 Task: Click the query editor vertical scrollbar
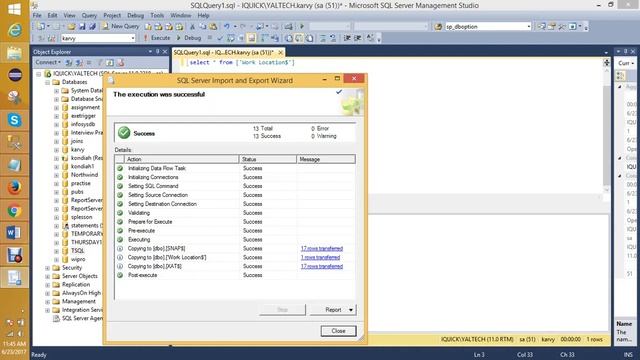click(x=607, y=131)
